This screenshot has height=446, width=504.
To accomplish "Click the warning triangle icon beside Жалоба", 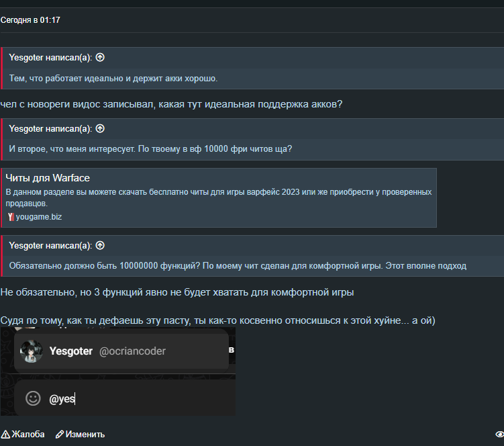I will [x=5, y=435].
